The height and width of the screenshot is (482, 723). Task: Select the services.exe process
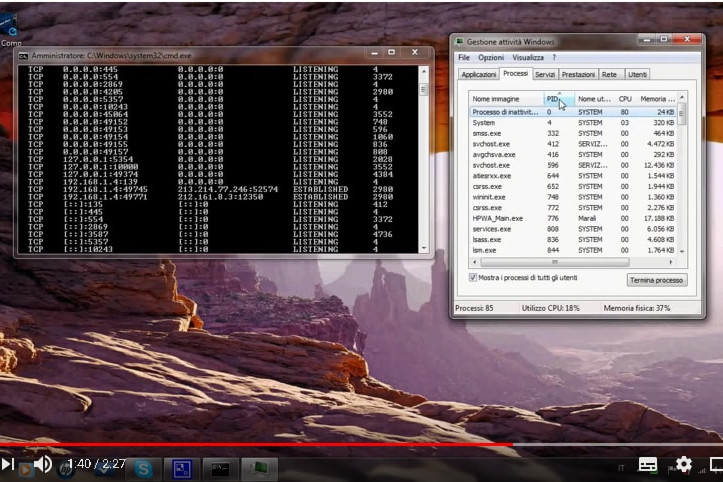pyautogui.click(x=573, y=229)
